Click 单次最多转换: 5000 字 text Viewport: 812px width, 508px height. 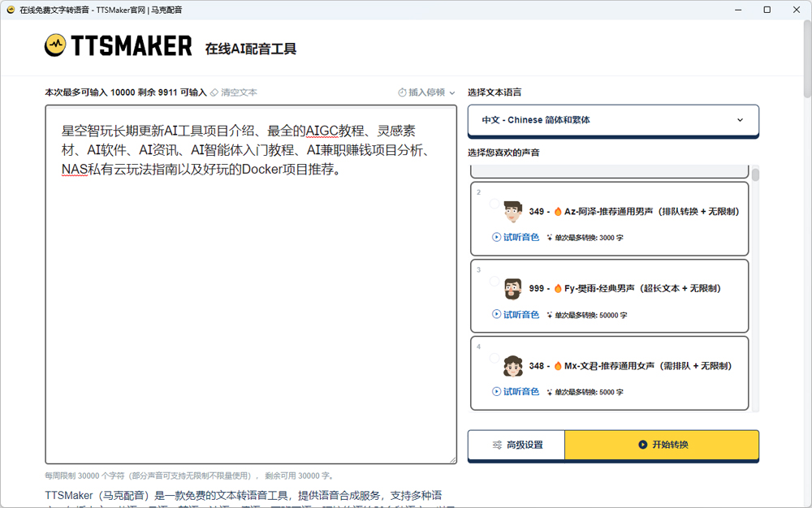point(590,392)
